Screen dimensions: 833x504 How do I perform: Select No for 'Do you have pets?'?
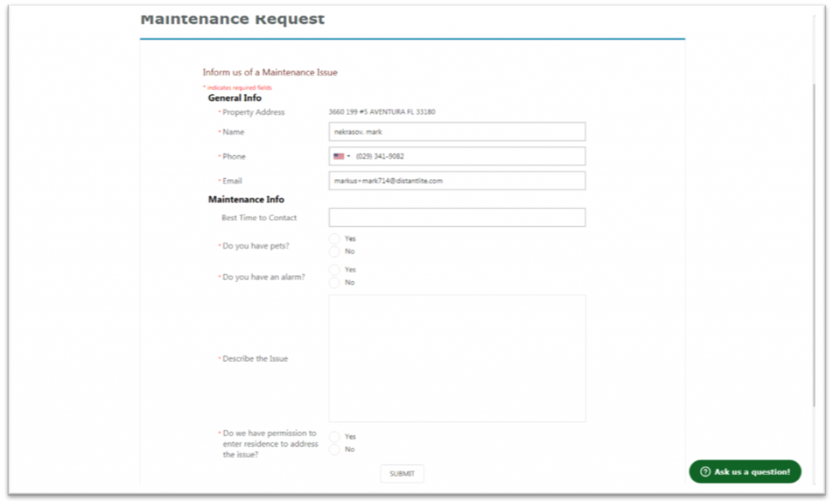(x=334, y=251)
